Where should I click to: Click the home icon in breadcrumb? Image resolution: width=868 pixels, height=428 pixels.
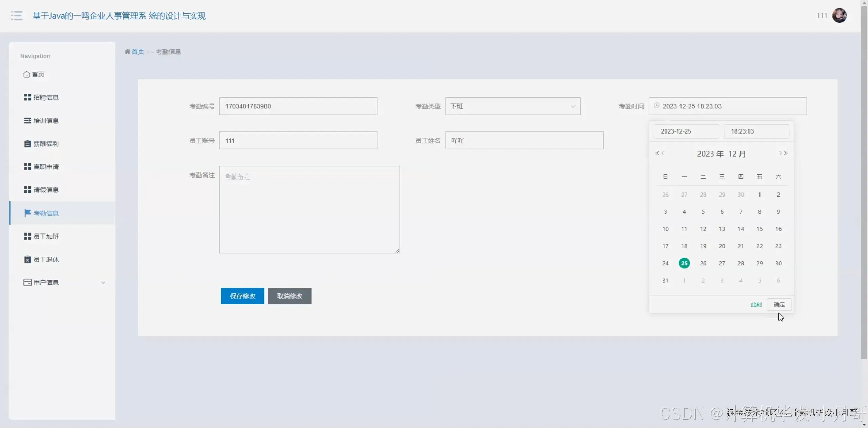(x=127, y=52)
